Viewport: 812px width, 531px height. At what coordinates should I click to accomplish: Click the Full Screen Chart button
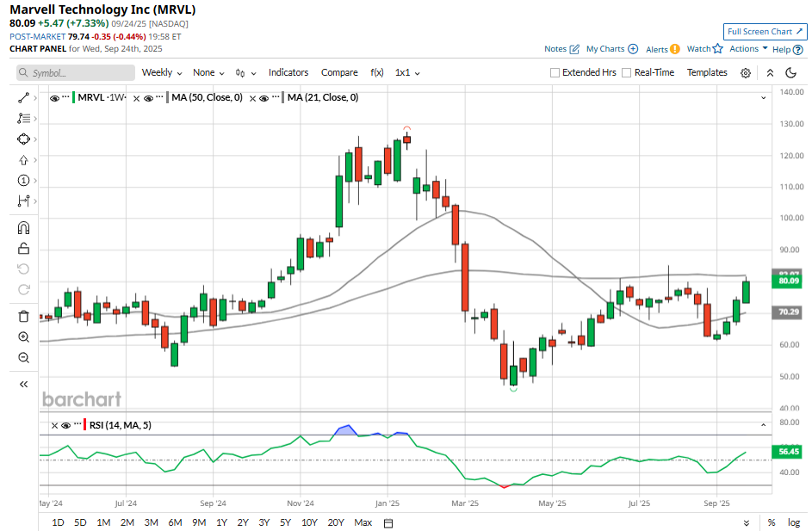(x=765, y=32)
